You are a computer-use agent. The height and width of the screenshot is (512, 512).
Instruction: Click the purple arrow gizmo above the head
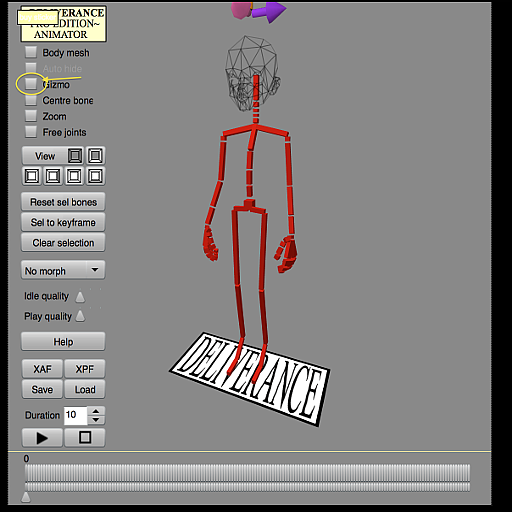coord(269,11)
